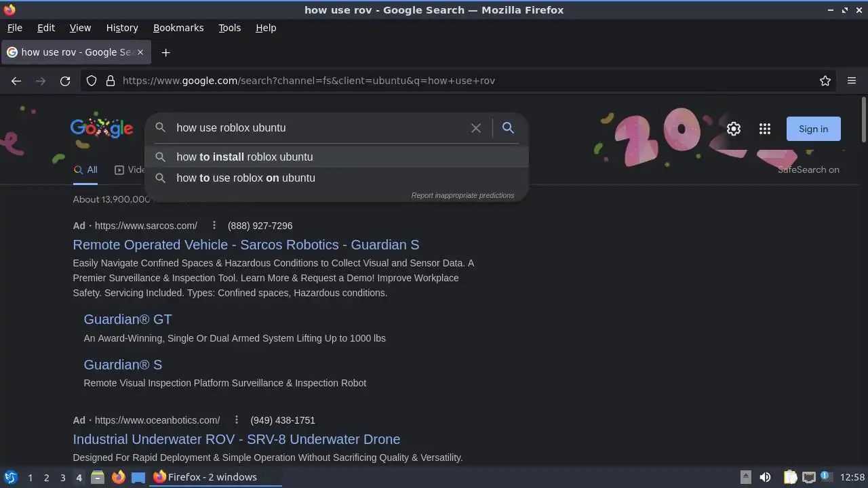The width and height of the screenshot is (868, 488).
Task: Close the 'how use rov' tab
Action: [x=140, y=52]
